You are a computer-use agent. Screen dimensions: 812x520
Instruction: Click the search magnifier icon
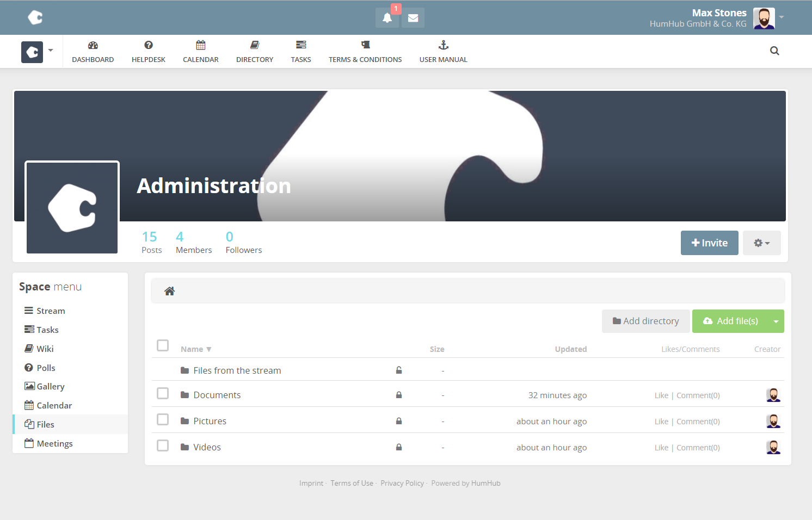774,51
